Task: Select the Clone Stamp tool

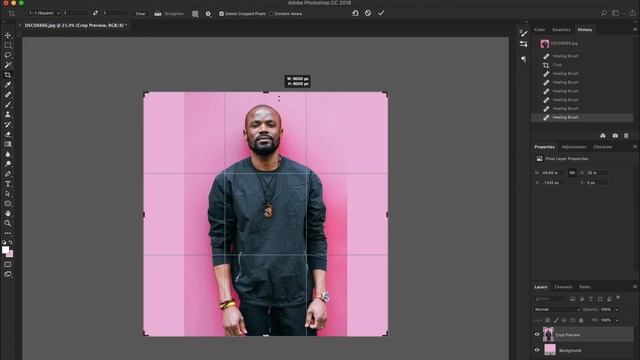Action: (x=8, y=115)
